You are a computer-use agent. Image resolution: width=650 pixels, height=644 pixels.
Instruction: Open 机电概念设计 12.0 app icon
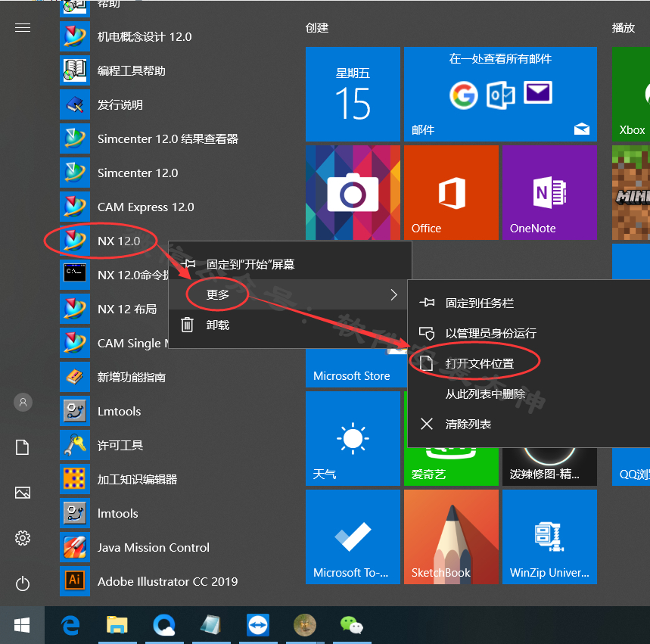tap(75, 36)
